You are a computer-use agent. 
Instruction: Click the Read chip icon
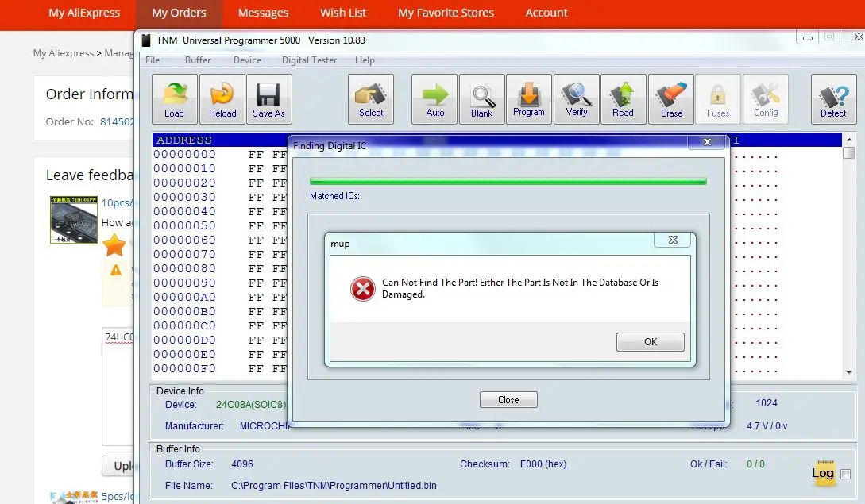point(623,99)
